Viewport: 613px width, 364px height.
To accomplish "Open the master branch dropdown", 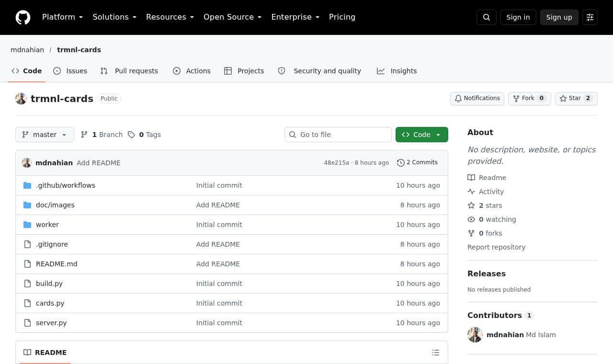I will pos(45,135).
